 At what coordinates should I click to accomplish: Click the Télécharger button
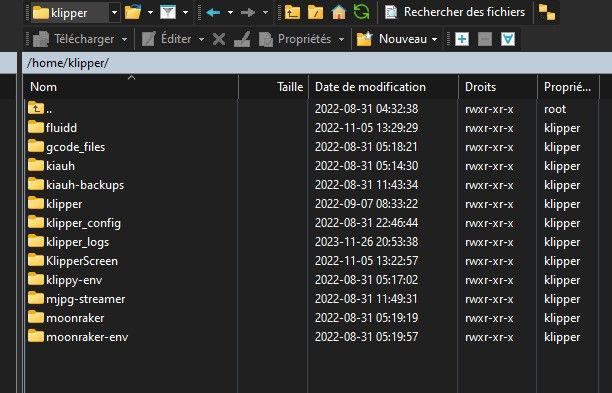point(73,39)
